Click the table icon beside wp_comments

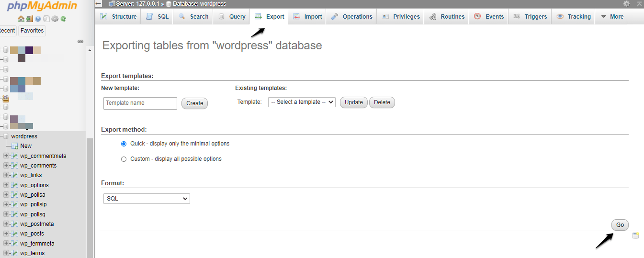click(15, 166)
